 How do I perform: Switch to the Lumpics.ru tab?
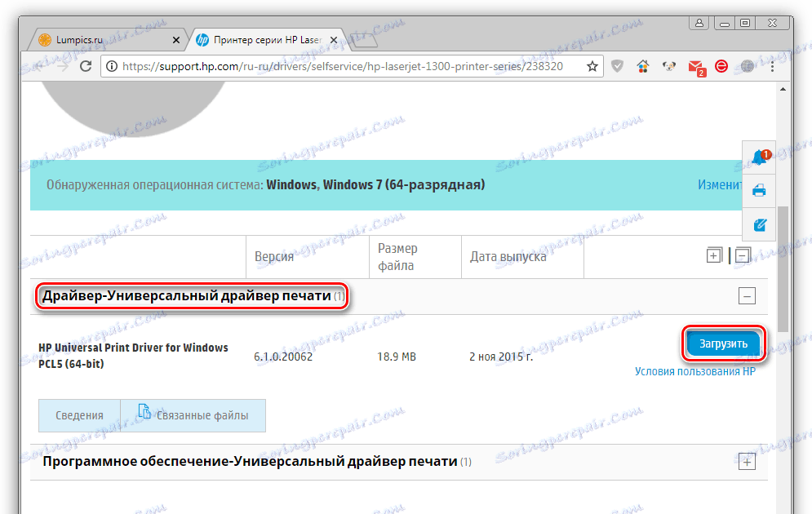(x=106, y=40)
